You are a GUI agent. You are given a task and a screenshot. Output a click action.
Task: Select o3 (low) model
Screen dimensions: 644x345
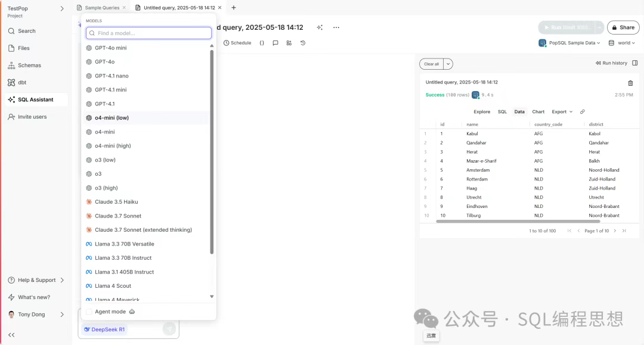pos(105,160)
